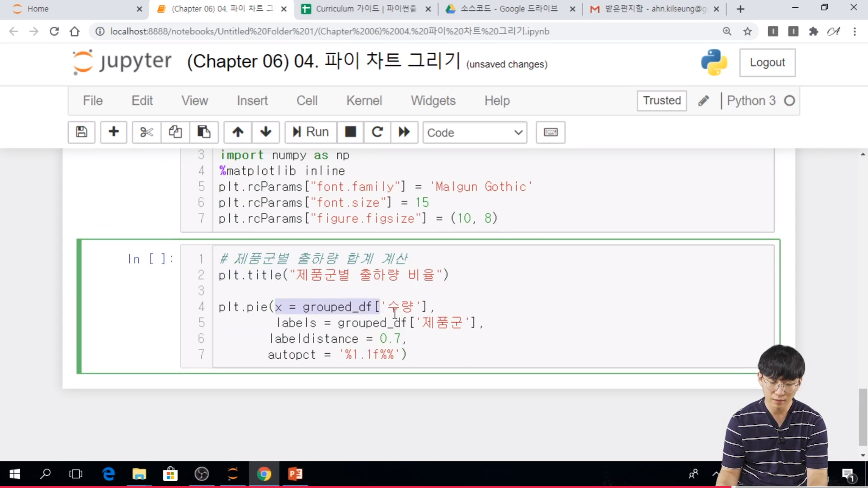The width and height of the screenshot is (868, 488).
Task: Cut selected cells with scissors icon
Action: pos(146,132)
